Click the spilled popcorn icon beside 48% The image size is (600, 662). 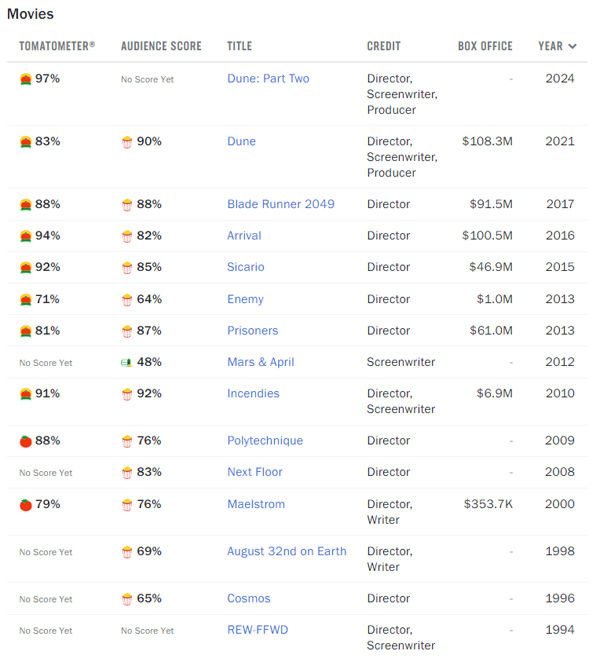click(127, 363)
